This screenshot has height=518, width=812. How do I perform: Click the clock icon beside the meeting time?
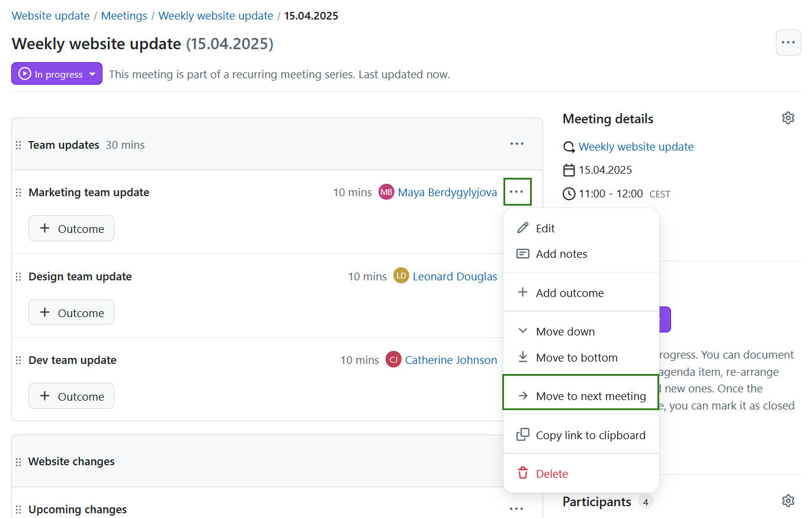(x=569, y=193)
